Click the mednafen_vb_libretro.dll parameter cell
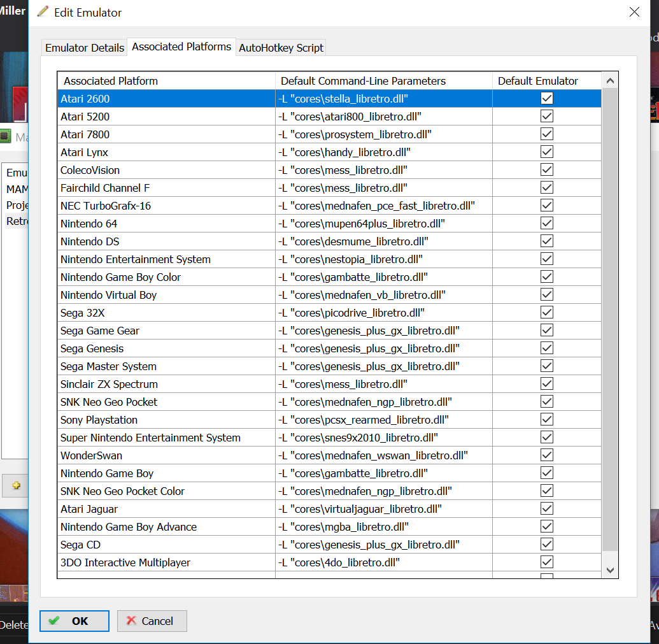The image size is (659, 644). tap(384, 295)
